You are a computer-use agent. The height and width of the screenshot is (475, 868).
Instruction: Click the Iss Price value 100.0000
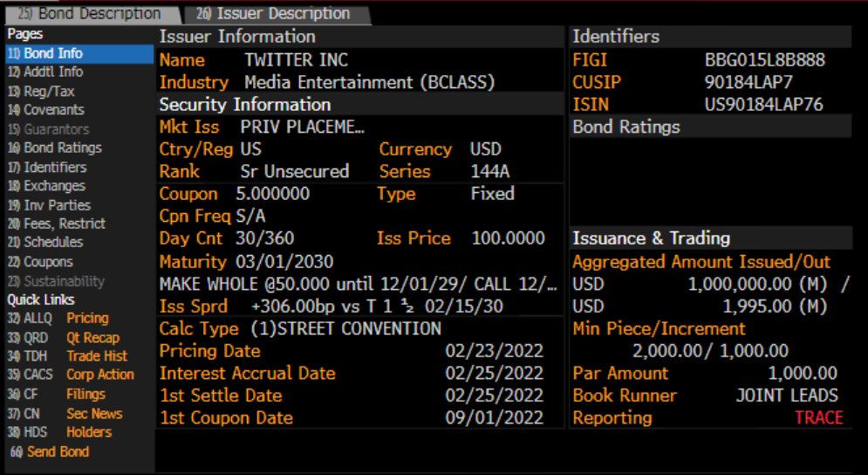tap(509, 238)
